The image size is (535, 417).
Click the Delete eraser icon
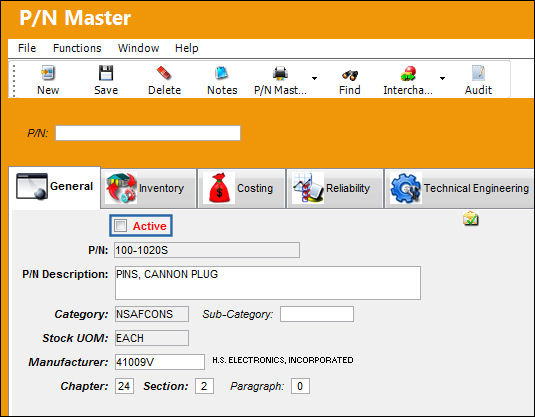click(164, 73)
